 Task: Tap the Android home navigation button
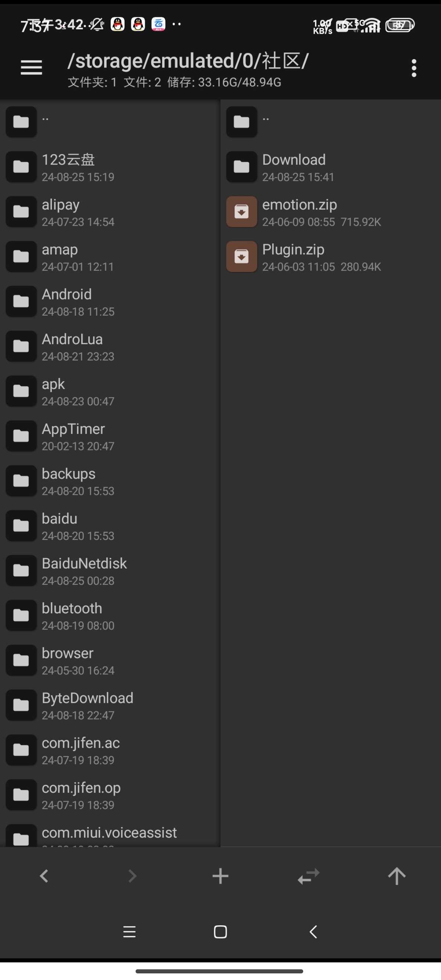tap(220, 932)
